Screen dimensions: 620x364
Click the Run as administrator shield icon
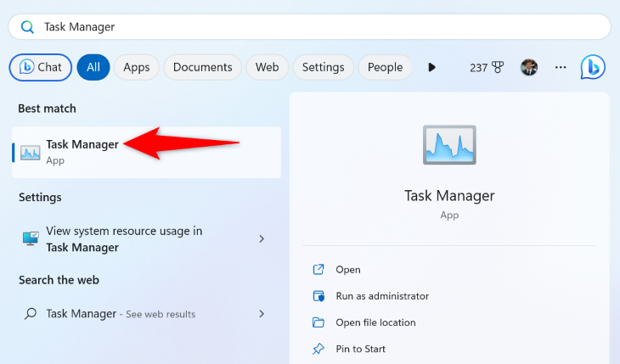point(319,296)
